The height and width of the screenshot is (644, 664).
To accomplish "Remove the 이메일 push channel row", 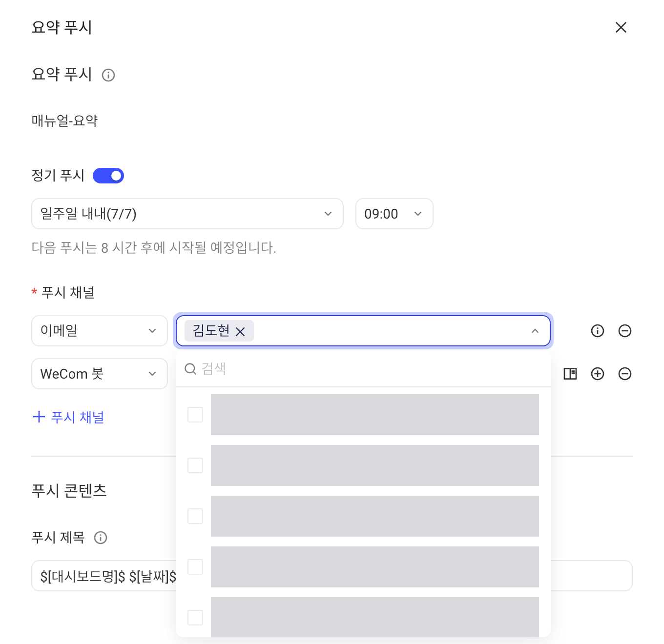I will pos(625,331).
